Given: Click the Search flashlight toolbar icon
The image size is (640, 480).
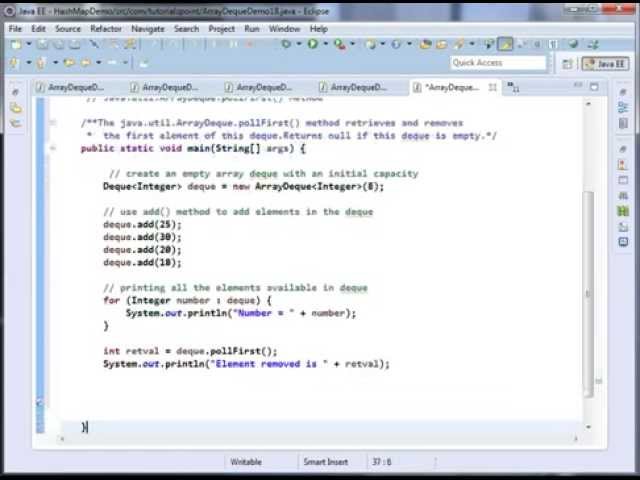Looking at the screenshot, I should [459, 44].
